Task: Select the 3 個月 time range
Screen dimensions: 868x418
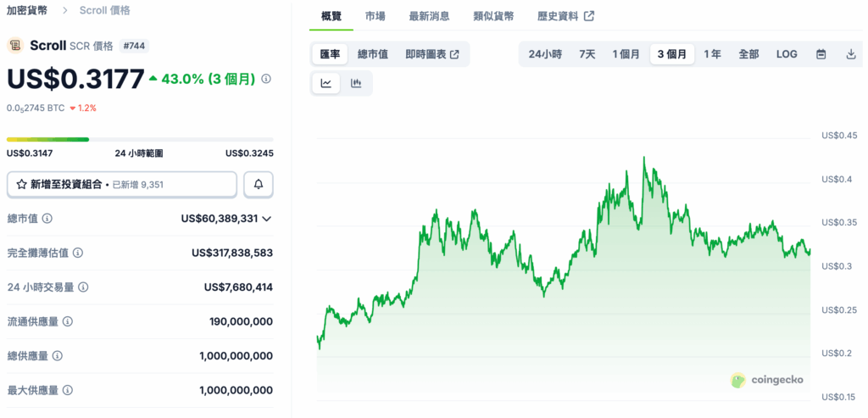Action: (x=672, y=54)
